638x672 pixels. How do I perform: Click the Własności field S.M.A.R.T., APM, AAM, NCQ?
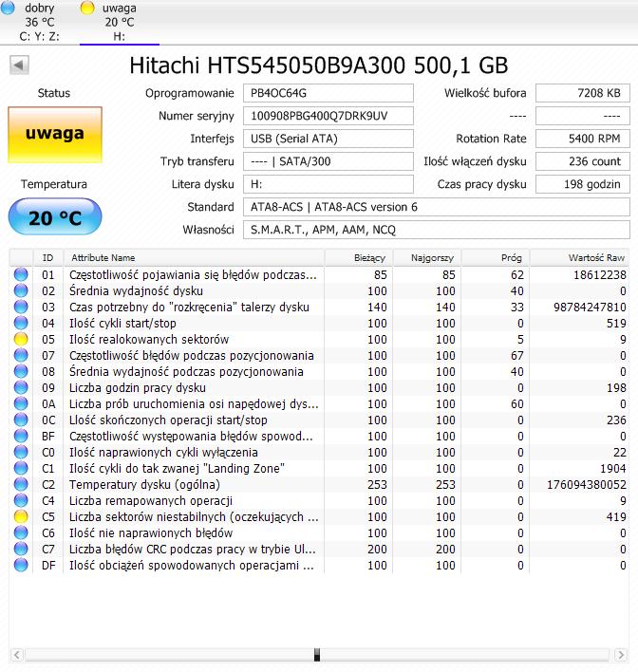437,230
